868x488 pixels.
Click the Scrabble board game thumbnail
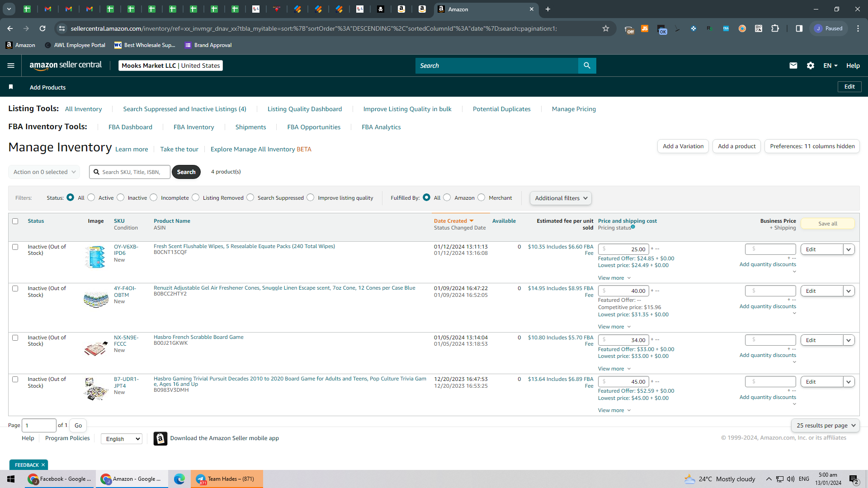point(96,348)
